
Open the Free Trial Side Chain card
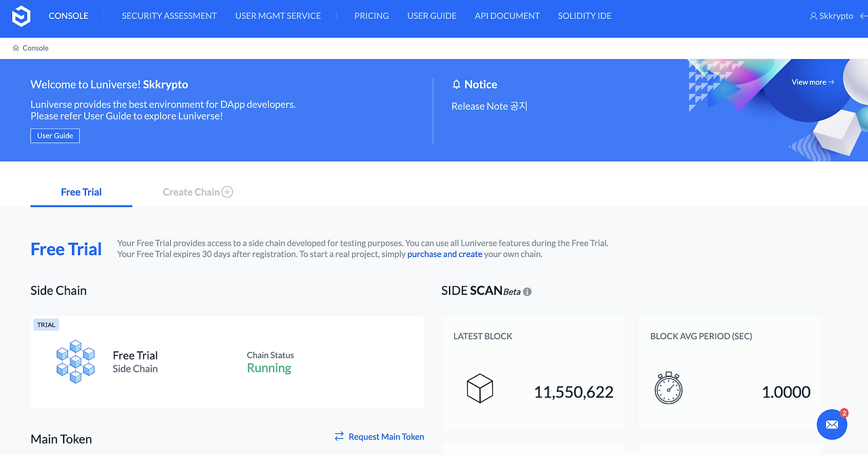click(x=227, y=361)
